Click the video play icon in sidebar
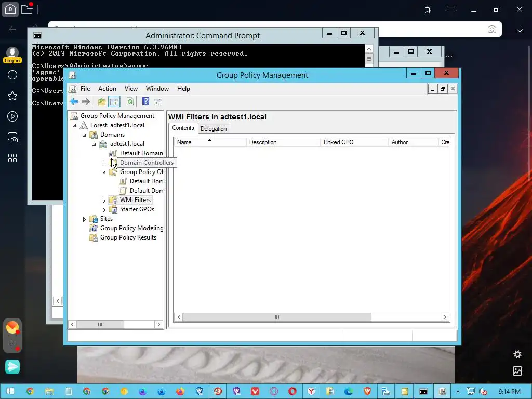532x399 pixels. (12, 116)
